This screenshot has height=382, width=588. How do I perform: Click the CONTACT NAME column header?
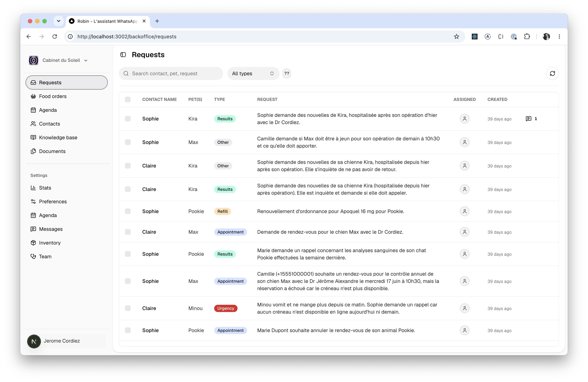pyautogui.click(x=159, y=99)
